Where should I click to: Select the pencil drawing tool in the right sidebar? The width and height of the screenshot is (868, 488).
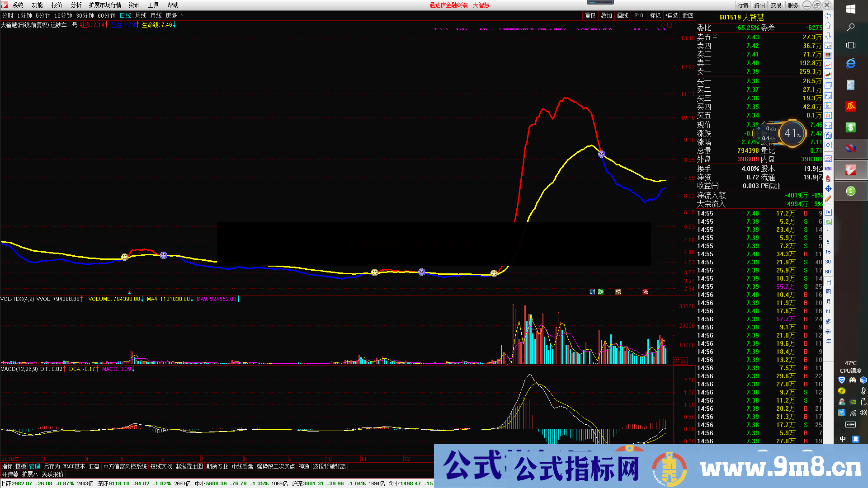[x=828, y=198]
